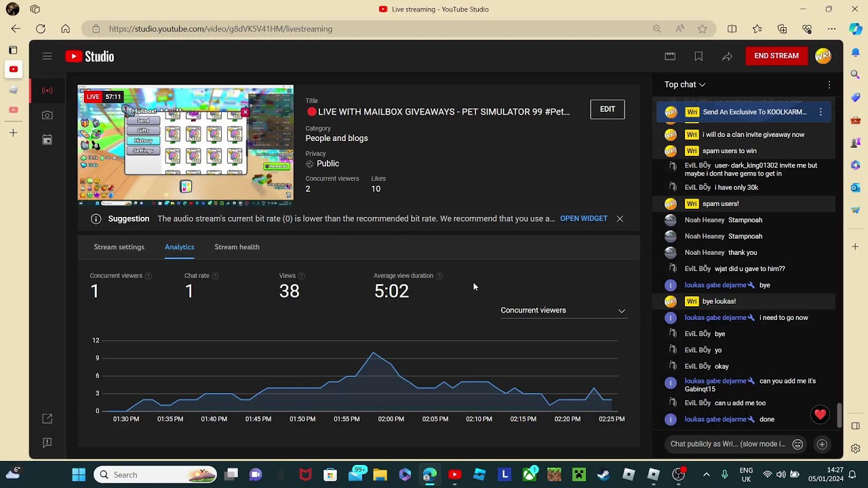Click the open-in-new external link sidebar icon
Image resolution: width=868 pixels, height=488 pixels.
point(47,419)
